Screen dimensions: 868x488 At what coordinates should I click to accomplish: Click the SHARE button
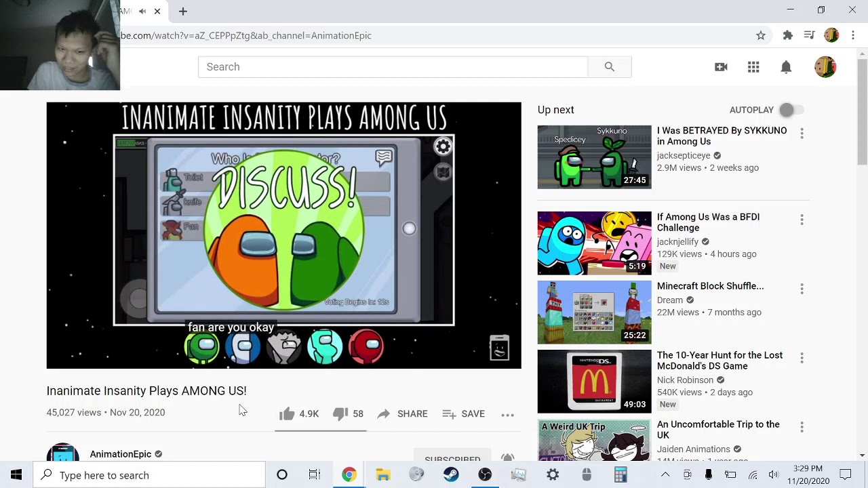402,413
